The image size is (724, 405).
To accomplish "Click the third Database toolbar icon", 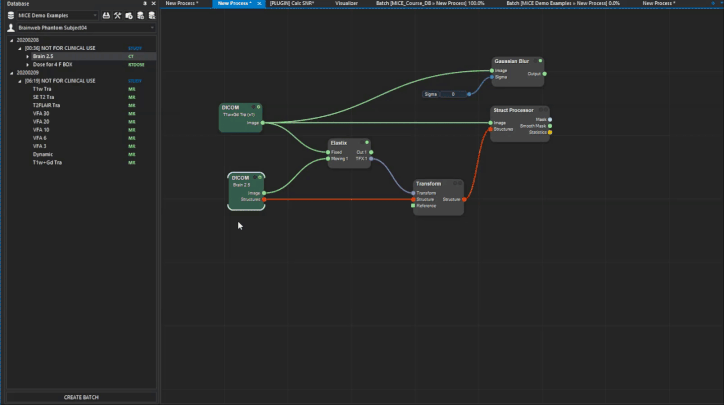I will [x=129, y=16].
